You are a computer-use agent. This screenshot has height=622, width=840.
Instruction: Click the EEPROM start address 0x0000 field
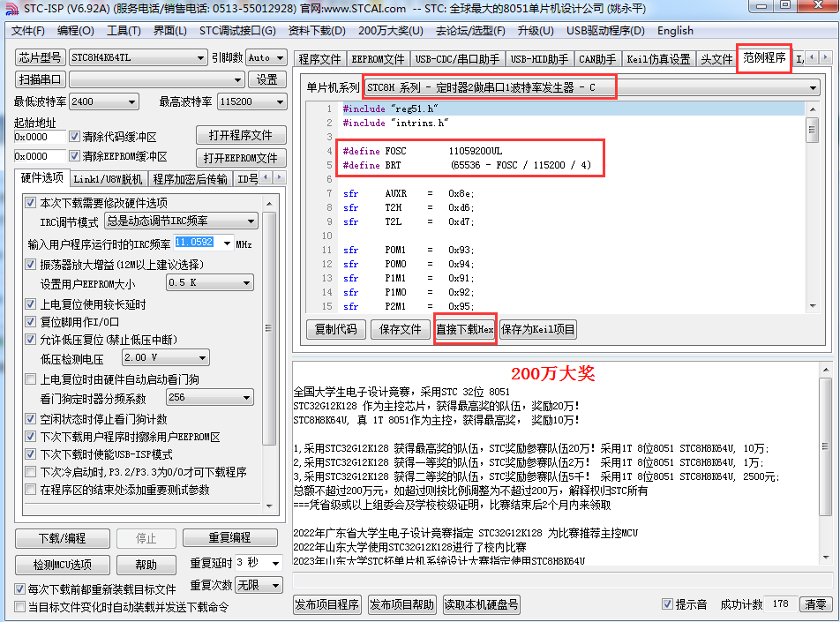(40, 156)
